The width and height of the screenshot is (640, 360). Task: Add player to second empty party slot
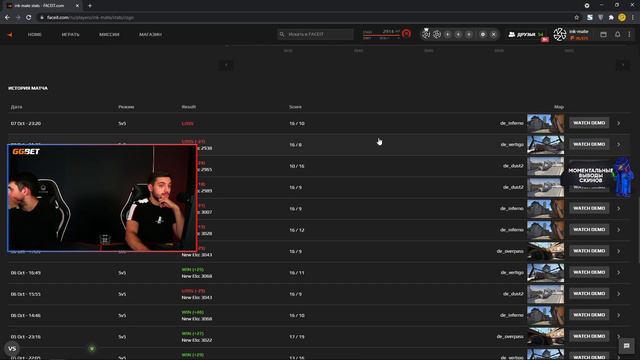point(458,35)
